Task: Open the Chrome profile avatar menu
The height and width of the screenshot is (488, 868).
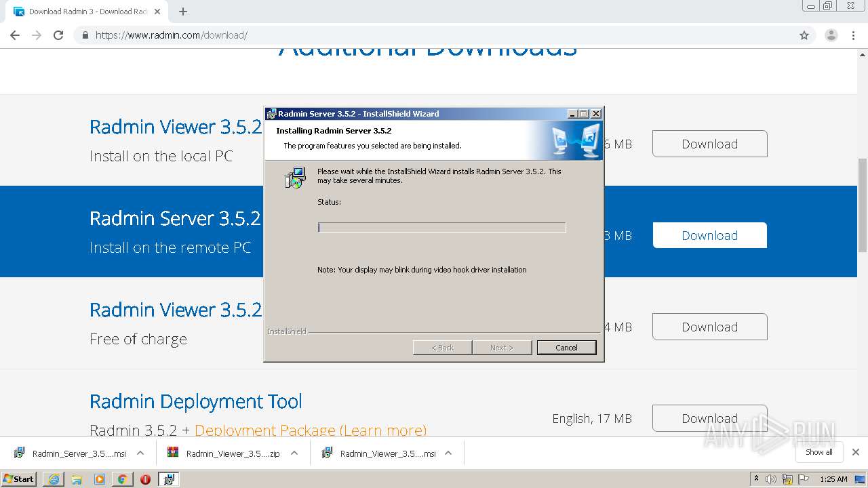Action: [831, 35]
